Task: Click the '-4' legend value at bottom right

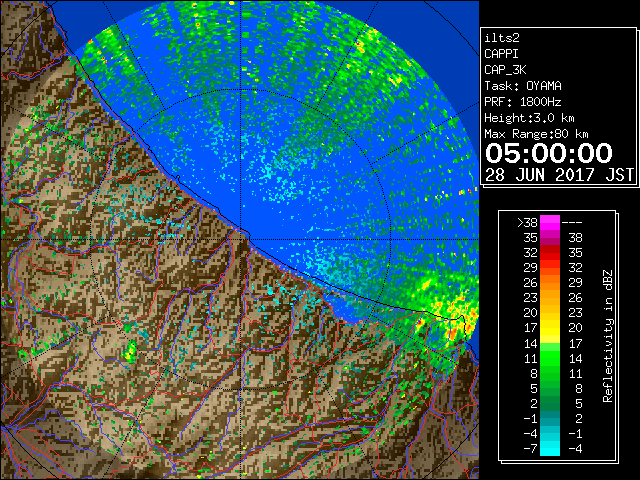Action: pyautogui.click(x=575, y=448)
